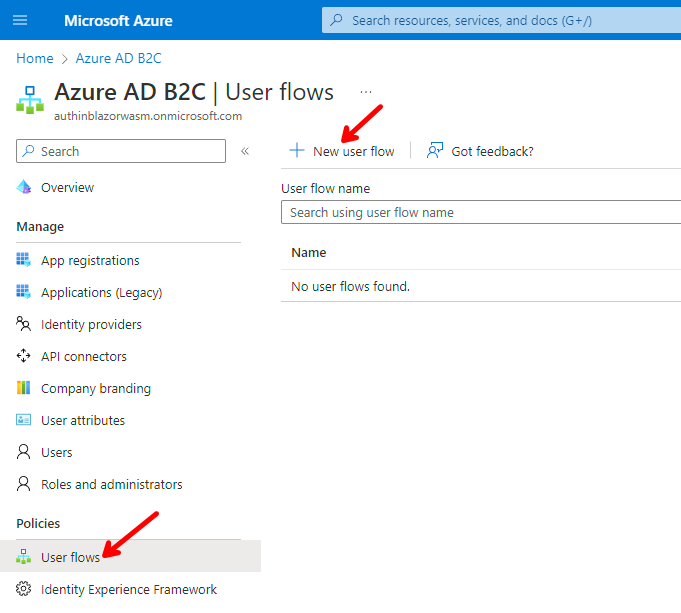Click the Company branding bars icon

(23, 388)
